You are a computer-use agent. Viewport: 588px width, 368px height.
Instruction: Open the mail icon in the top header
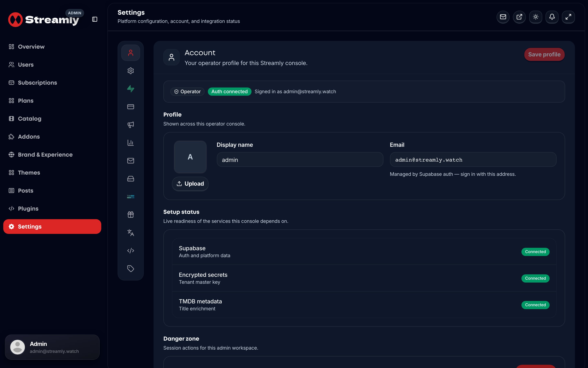503,17
